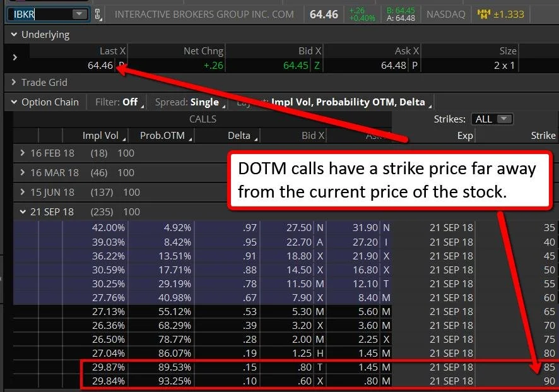Click the 2.25 ask for the 75 strike
559x392 pixels.
(368, 340)
